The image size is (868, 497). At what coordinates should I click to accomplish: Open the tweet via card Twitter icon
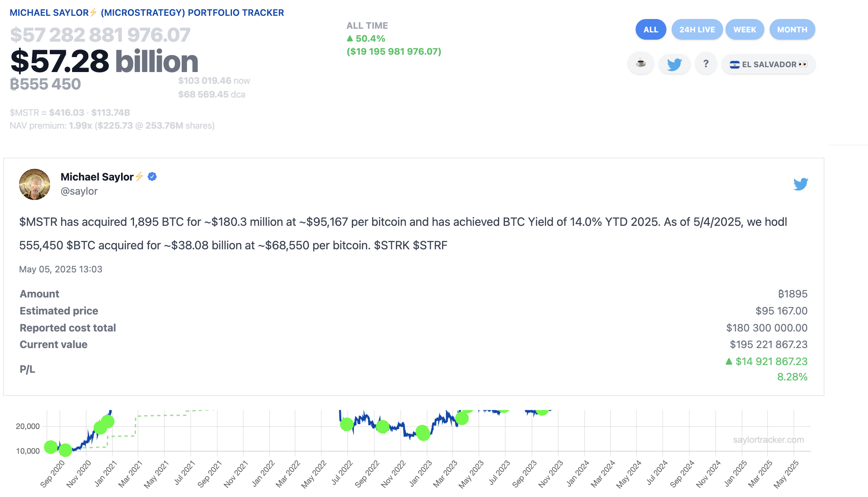[x=800, y=184]
